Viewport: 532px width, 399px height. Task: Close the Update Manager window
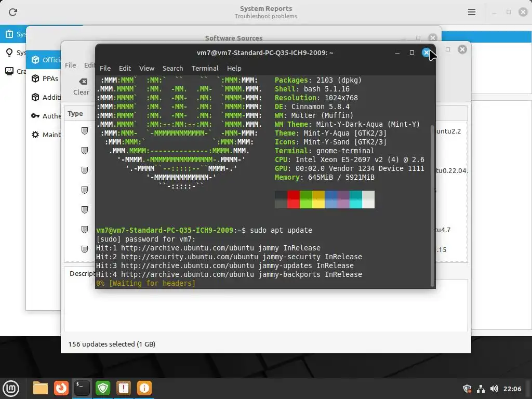pyautogui.click(x=462, y=49)
